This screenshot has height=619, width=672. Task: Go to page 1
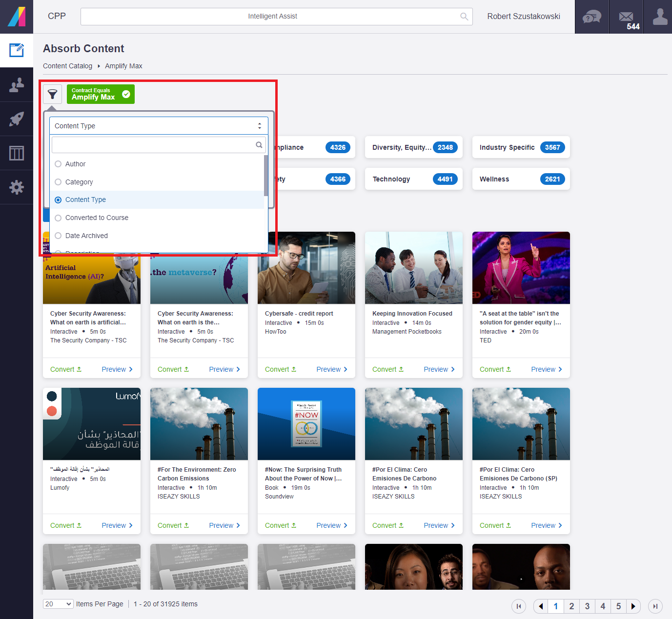pyautogui.click(x=556, y=606)
